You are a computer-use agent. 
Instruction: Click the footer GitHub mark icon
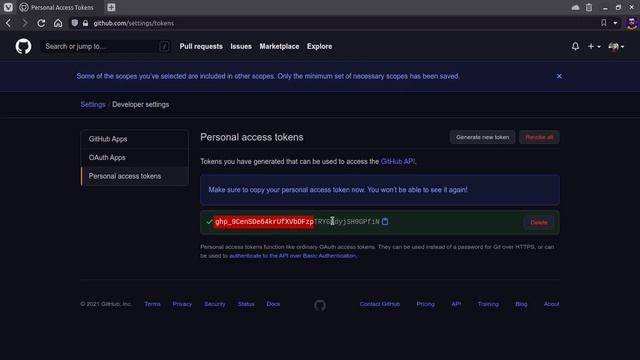(x=320, y=305)
